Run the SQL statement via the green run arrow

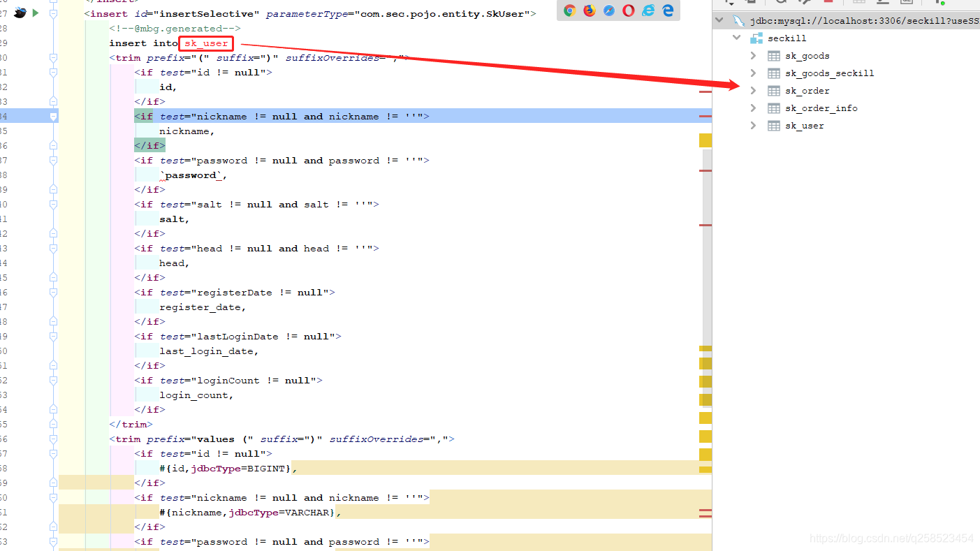34,12
